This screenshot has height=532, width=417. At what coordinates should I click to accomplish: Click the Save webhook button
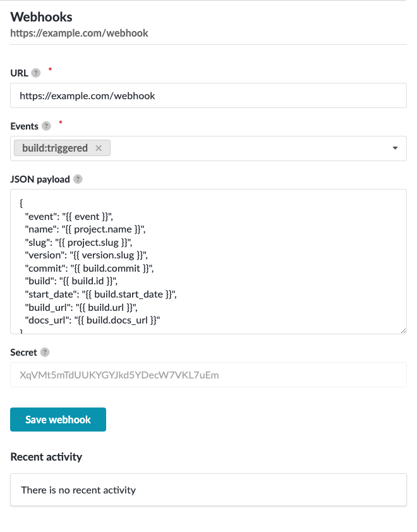(57, 419)
